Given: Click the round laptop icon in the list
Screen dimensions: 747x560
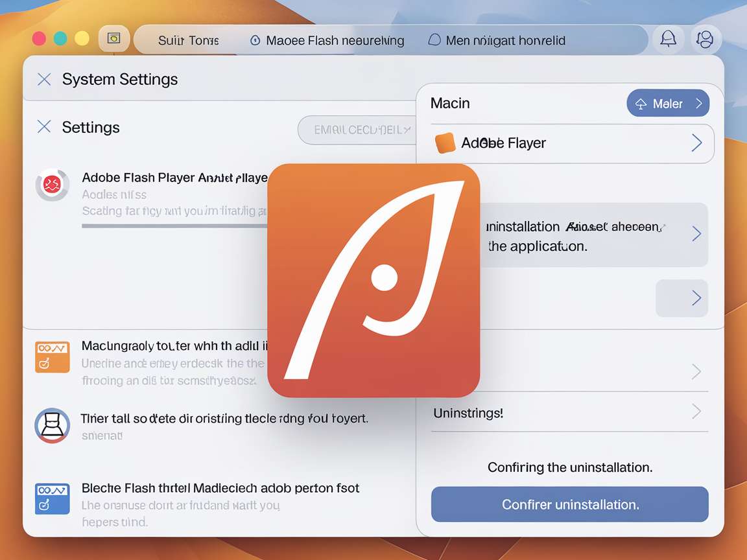Looking at the screenshot, I should coord(53,425).
